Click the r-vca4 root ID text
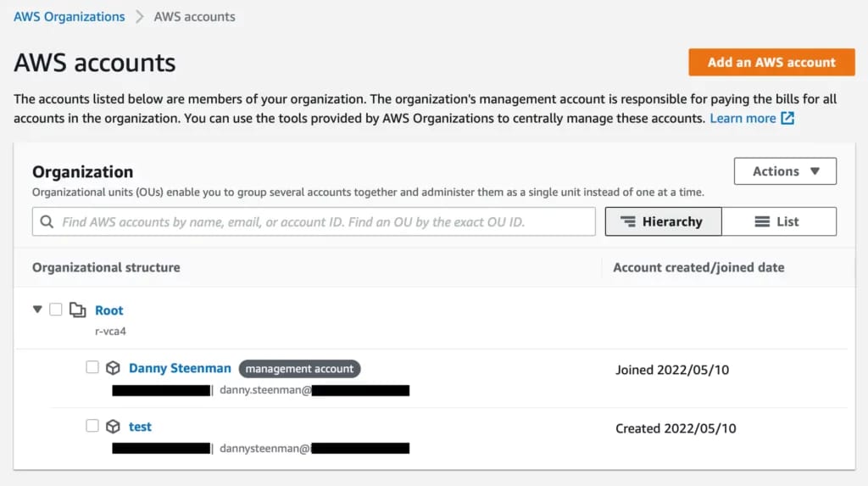The width and height of the screenshot is (868, 486). tap(110, 331)
